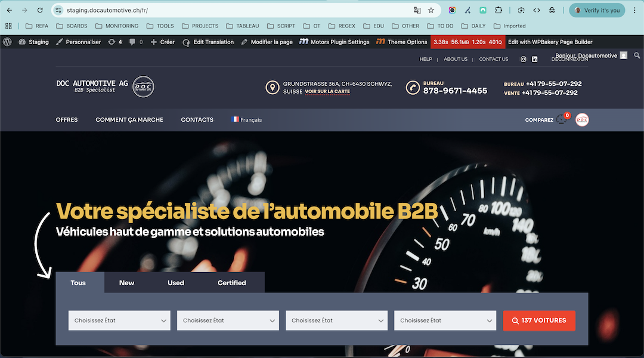Open the comments bubble in the admin bar
The height and width of the screenshot is (358, 644).
coord(136,42)
